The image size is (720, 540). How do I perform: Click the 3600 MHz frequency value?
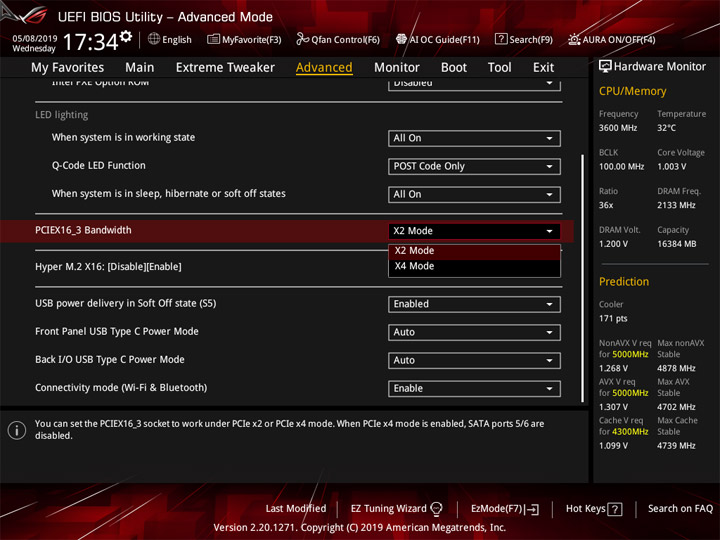click(x=618, y=128)
